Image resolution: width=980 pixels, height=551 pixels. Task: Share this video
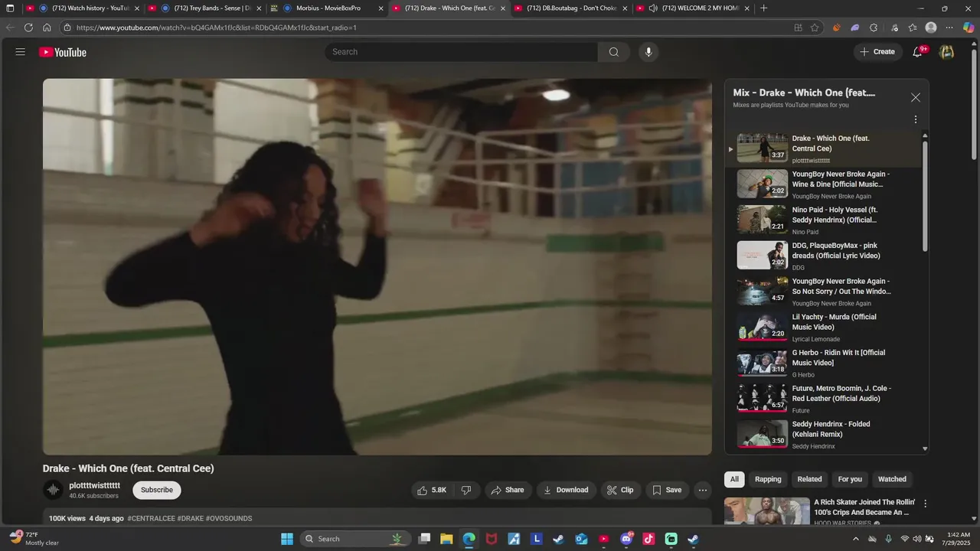(508, 490)
